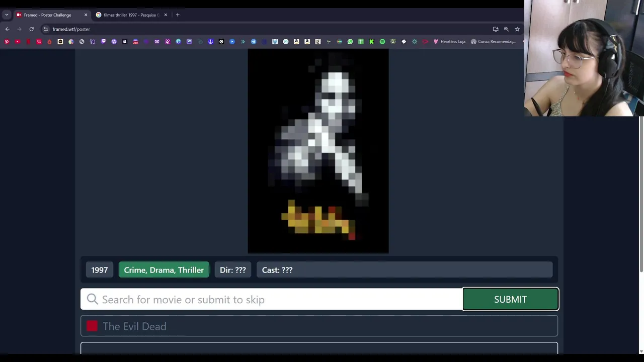Click the Crime, Drama, Thriller genre hint
644x362 pixels.
[164, 270]
